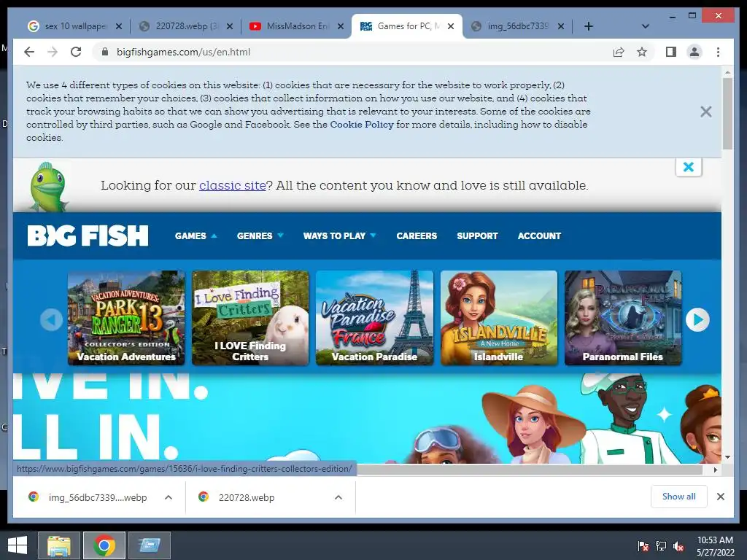Image resolution: width=747 pixels, height=560 pixels.
Task: Open File Explorer from the taskbar
Action: [58, 545]
